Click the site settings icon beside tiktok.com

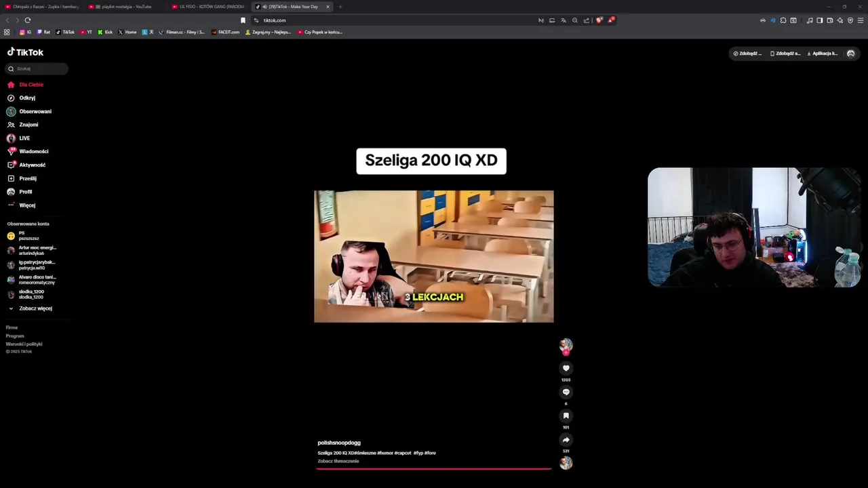pos(256,20)
